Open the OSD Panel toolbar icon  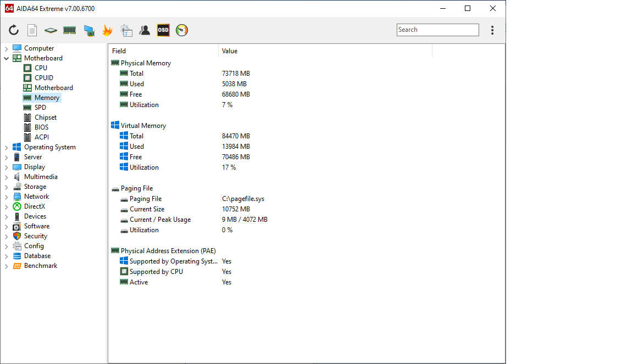[163, 30]
